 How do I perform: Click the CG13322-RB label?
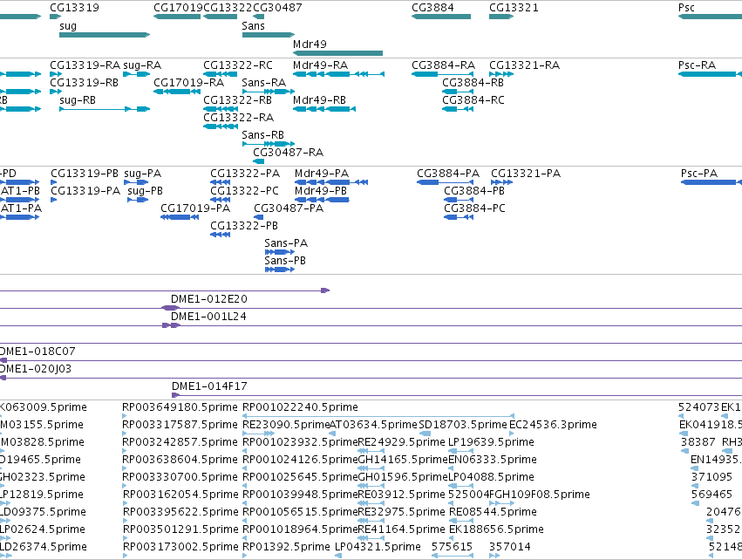click(237, 100)
